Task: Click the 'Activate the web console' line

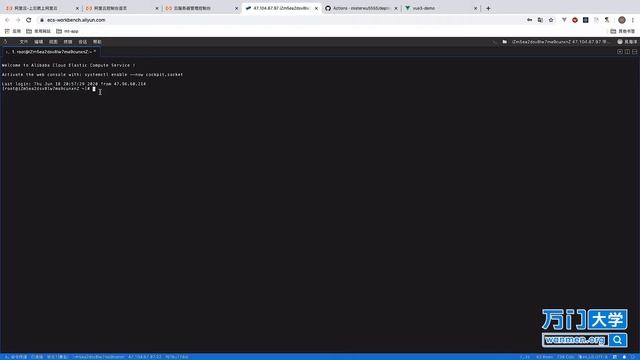Action: (92, 75)
